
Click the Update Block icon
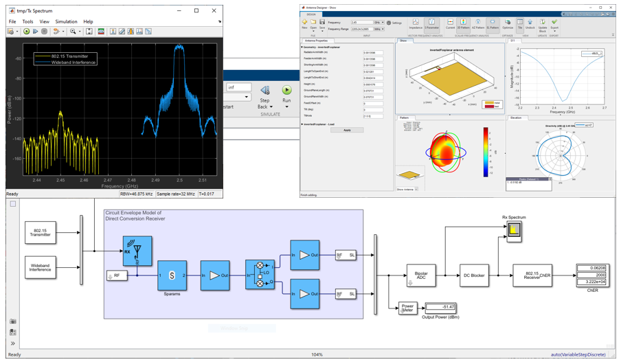[x=543, y=25]
